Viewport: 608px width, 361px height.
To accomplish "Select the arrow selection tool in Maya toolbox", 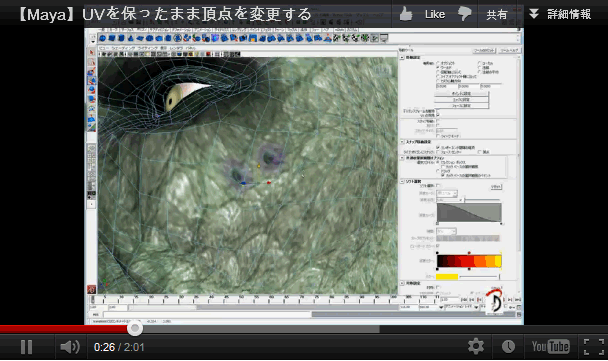I will coord(92,52).
